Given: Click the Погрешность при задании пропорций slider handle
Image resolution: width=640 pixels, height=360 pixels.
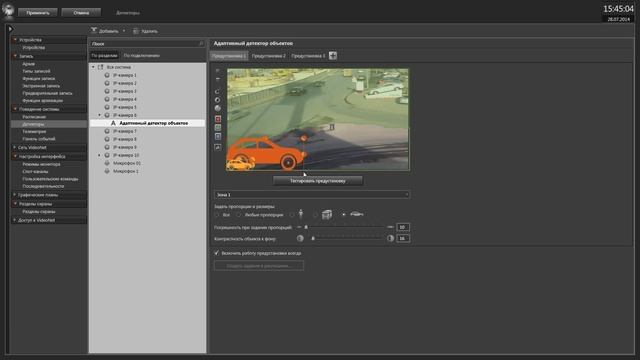Looking at the screenshot, I should (x=306, y=227).
